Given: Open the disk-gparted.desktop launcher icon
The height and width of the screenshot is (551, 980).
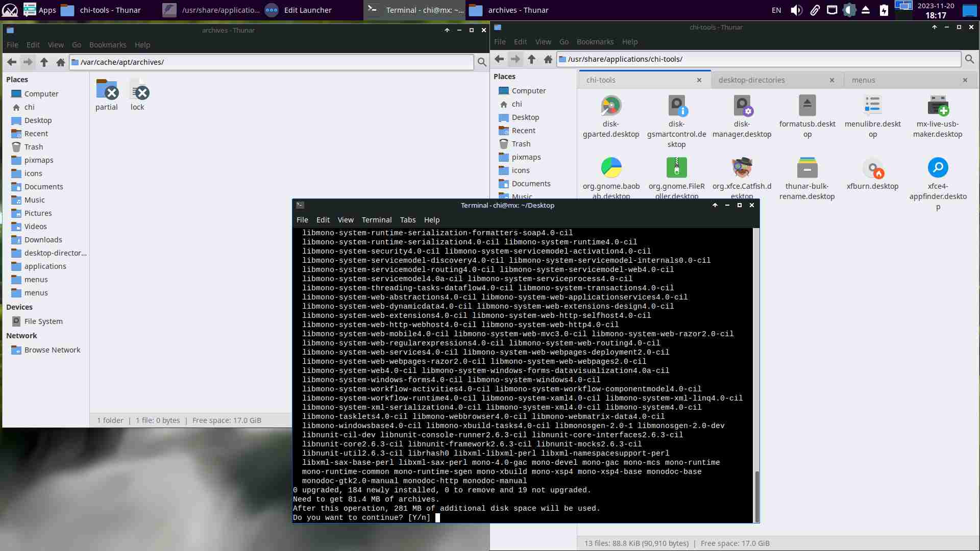Looking at the screenshot, I should 611,106.
